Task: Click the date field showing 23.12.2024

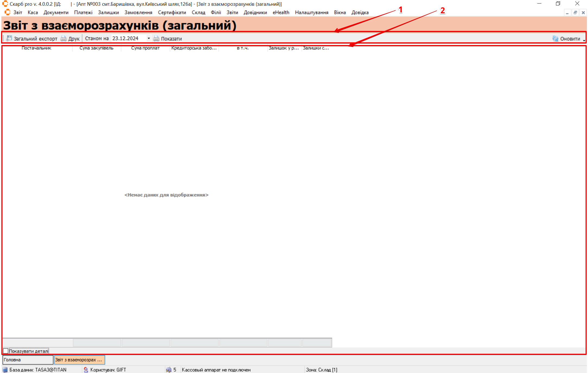Action: coord(127,39)
